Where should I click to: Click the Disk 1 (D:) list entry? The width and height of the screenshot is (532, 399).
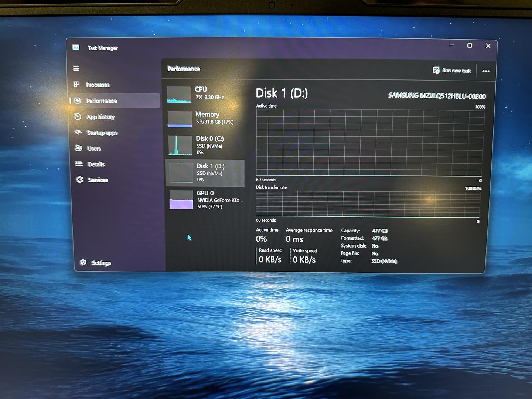coord(205,173)
